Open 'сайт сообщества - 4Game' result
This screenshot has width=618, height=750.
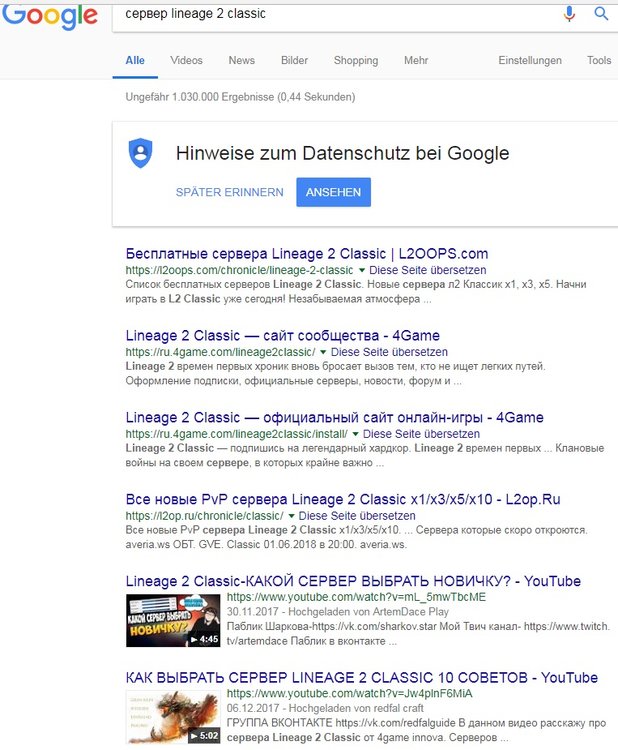[283, 335]
